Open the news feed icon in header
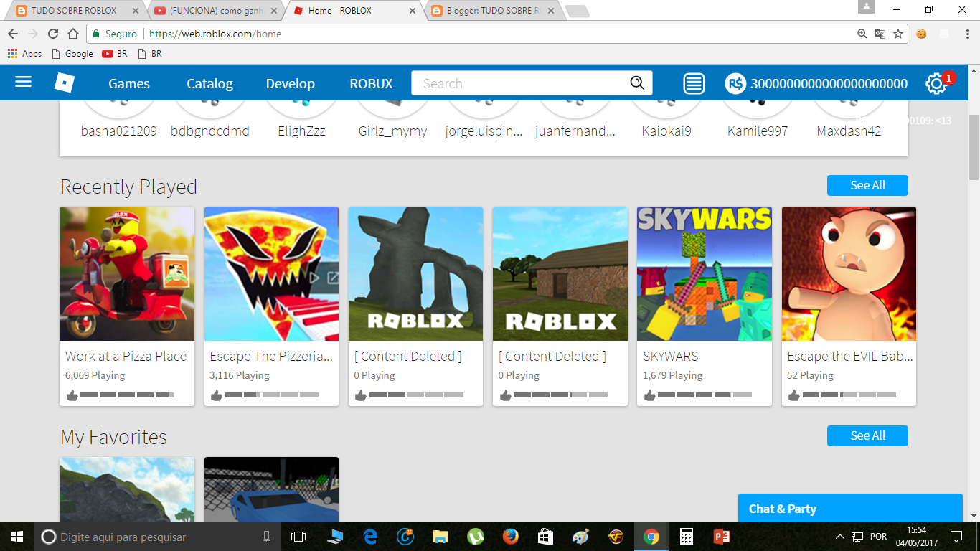The width and height of the screenshot is (980, 551). (694, 83)
